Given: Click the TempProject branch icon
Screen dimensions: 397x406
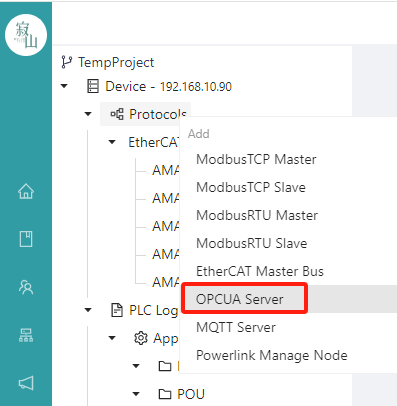Looking at the screenshot, I should coord(66,62).
